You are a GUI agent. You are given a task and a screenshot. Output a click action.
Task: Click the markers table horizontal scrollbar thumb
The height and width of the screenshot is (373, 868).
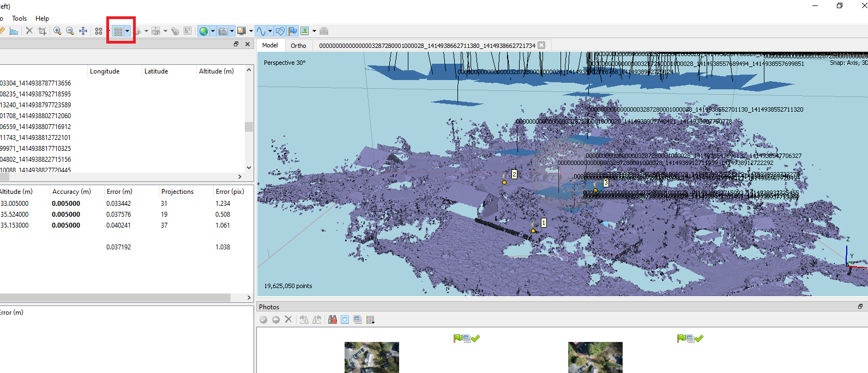pyautogui.click(x=115, y=297)
